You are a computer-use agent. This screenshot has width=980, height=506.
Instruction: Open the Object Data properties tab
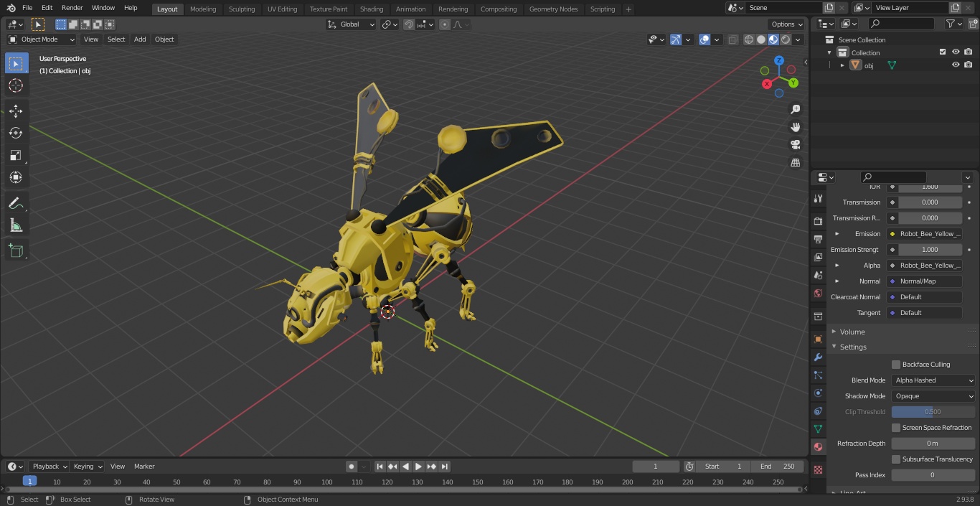(x=818, y=428)
